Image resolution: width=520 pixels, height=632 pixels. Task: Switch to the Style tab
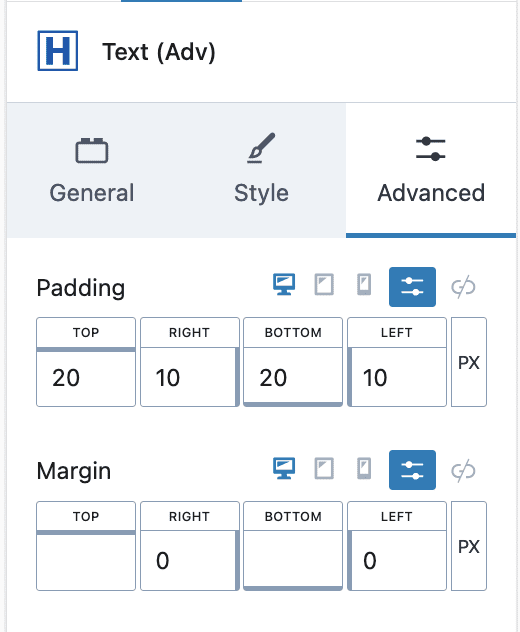[x=261, y=170]
